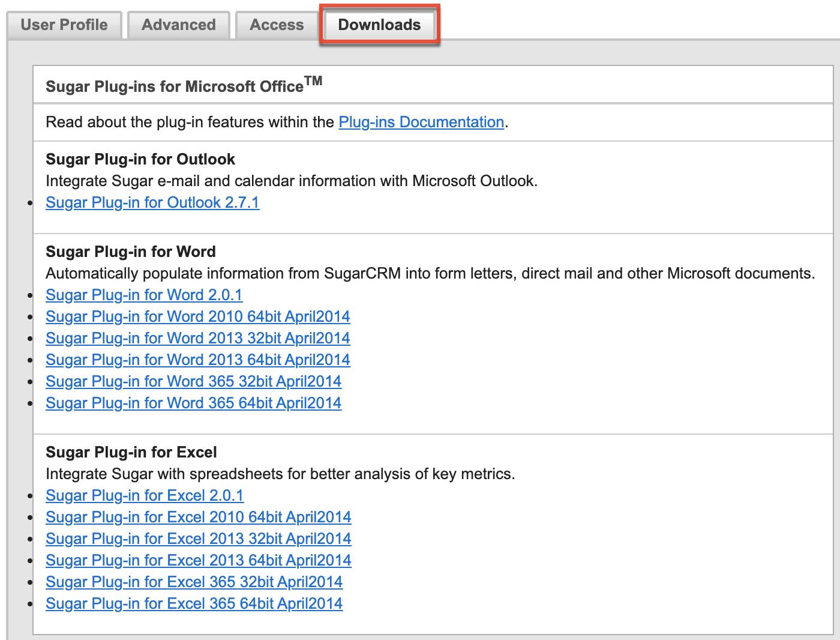Switch to the User Profile tab
840x640 pixels.
click(64, 25)
